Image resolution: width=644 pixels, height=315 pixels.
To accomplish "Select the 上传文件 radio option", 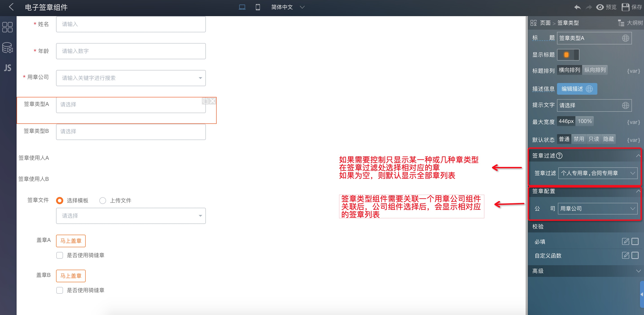I will click(103, 200).
